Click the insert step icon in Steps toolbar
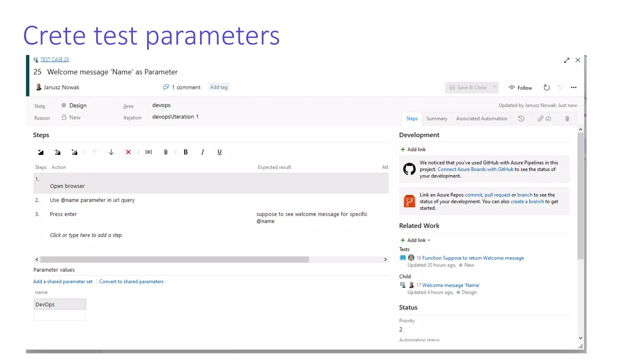 41,152
